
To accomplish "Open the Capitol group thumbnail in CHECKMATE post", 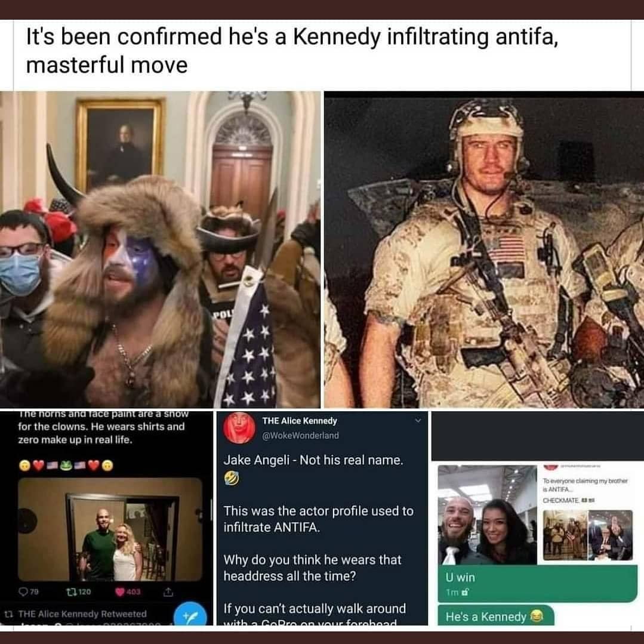I will [565, 535].
